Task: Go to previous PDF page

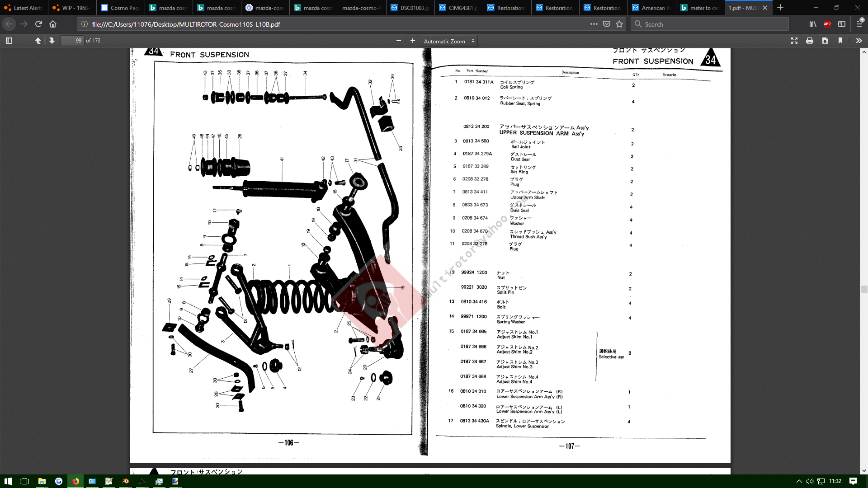Action: (38, 41)
